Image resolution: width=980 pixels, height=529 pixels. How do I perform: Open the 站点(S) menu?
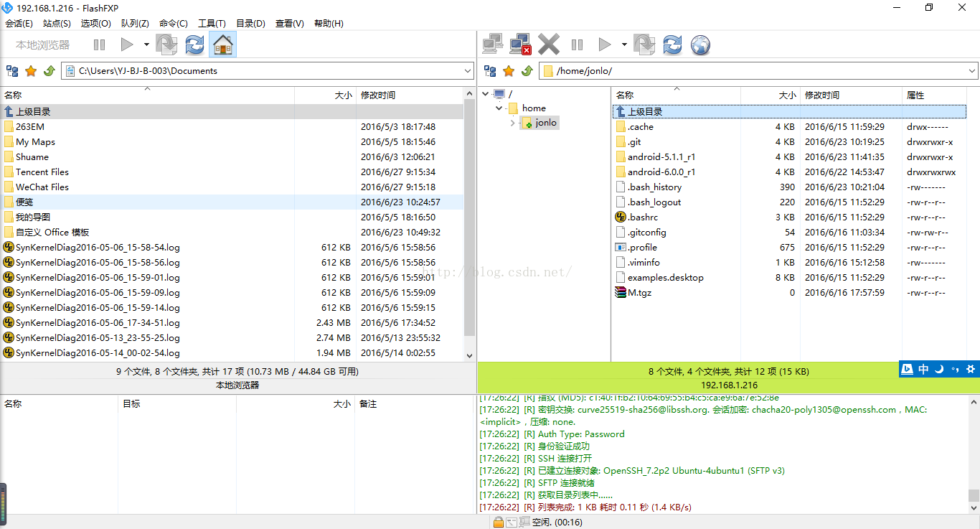pos(57,24)
